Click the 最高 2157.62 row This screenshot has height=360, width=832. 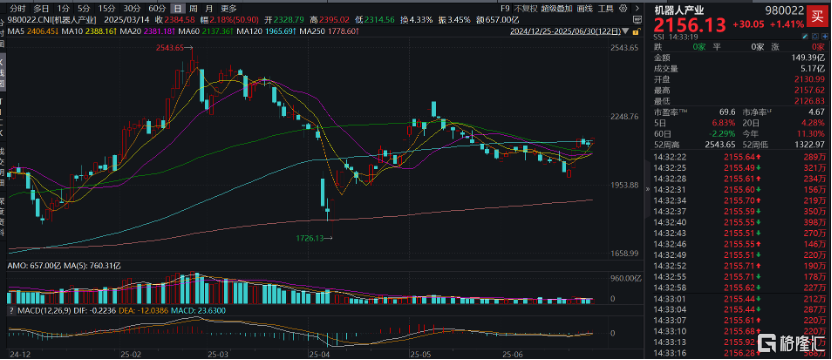[x=740, y=90]
